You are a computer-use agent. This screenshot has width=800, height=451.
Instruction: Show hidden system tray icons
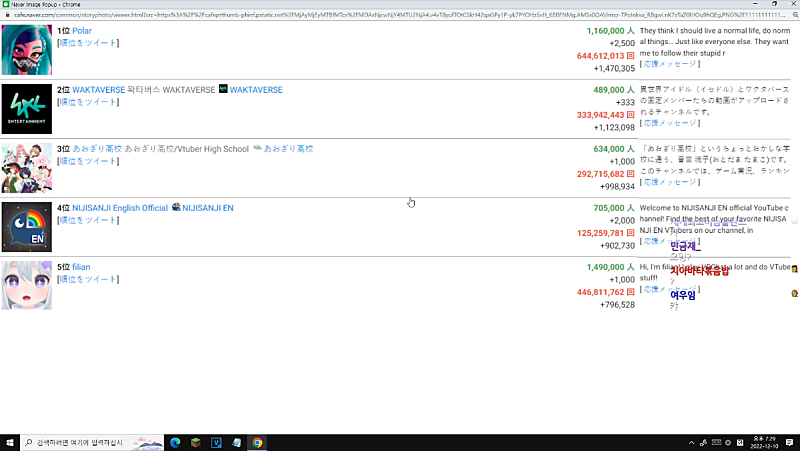pos(691,443)
